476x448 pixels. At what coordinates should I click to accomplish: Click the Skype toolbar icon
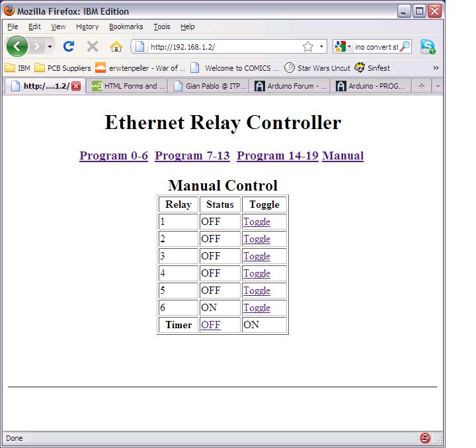428,46
